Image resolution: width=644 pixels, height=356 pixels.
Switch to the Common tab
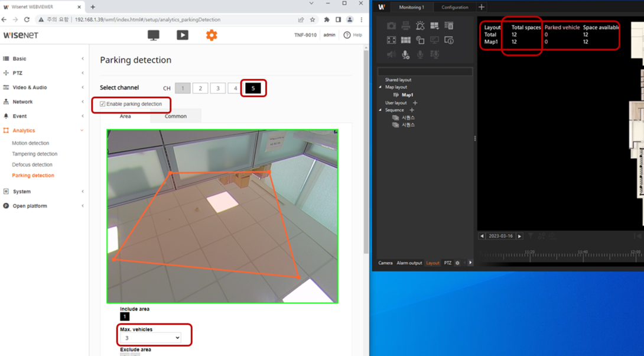coord(175,116)
